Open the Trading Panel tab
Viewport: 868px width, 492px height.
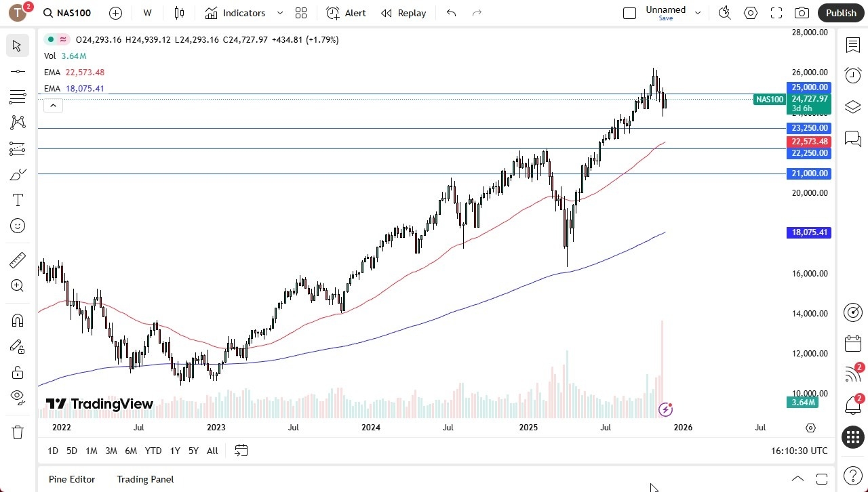point(144,479)
